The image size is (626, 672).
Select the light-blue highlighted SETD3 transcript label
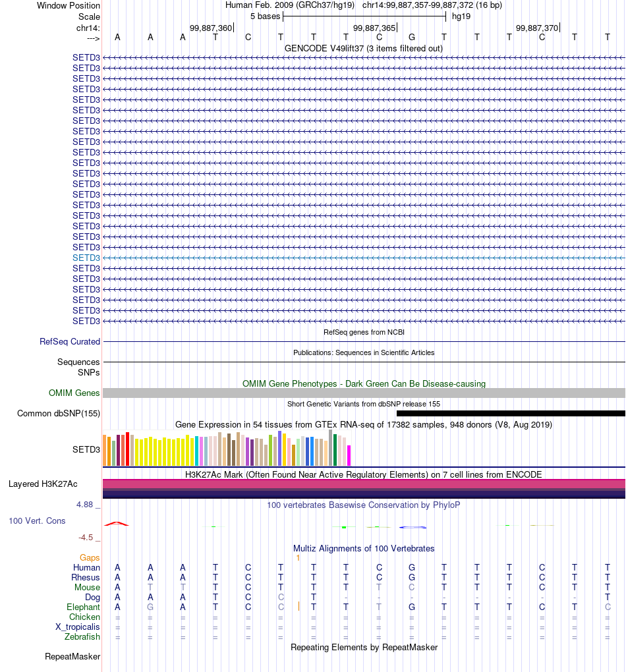point(86,258)
